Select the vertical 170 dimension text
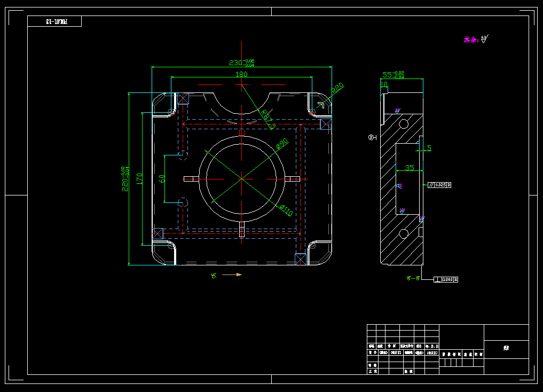Screen dimensions: 543x392 139,179
